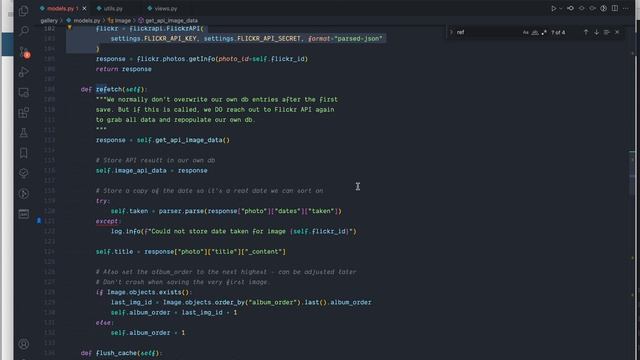Toggle Match Case in find widget

525,32
